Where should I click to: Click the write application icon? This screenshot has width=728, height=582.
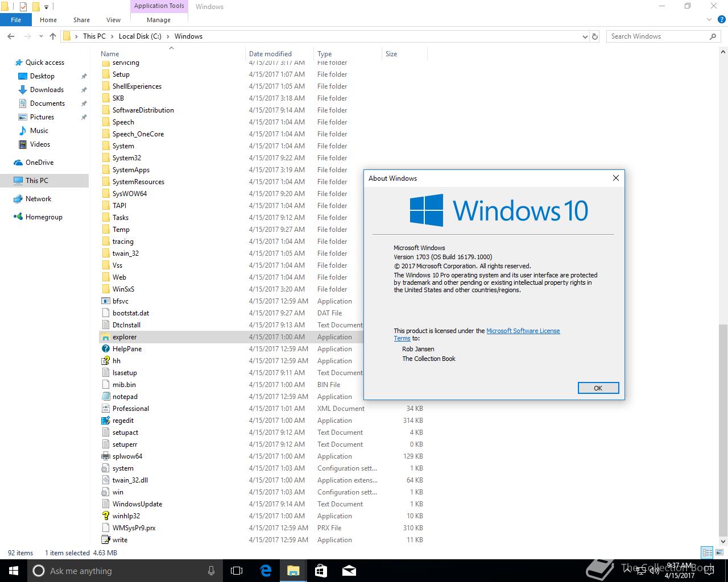point(105,540)
